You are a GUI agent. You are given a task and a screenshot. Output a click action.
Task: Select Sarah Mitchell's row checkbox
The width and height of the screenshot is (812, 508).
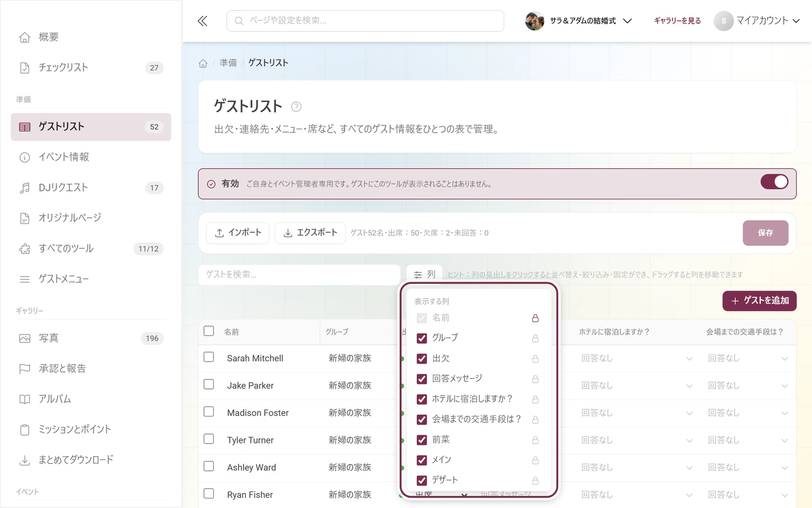[x=209, y=357]
